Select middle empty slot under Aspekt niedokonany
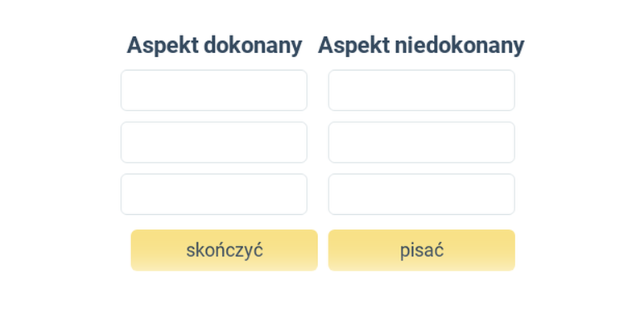Screen dimensions: 644x322 (x=422, y=142)
